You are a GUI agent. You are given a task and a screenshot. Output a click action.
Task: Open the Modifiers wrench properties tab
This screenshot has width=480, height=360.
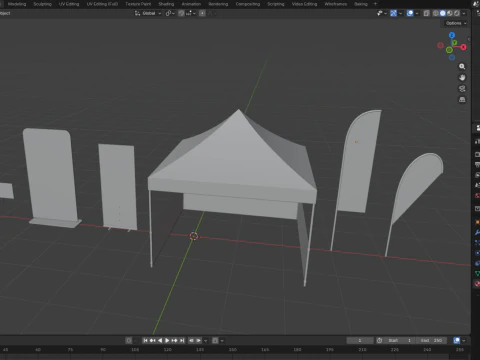(x=477, y=232)
